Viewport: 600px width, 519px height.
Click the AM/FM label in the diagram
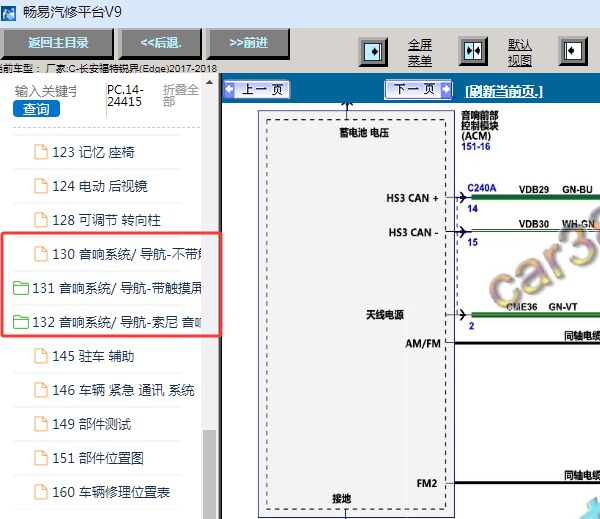[423, 344]
